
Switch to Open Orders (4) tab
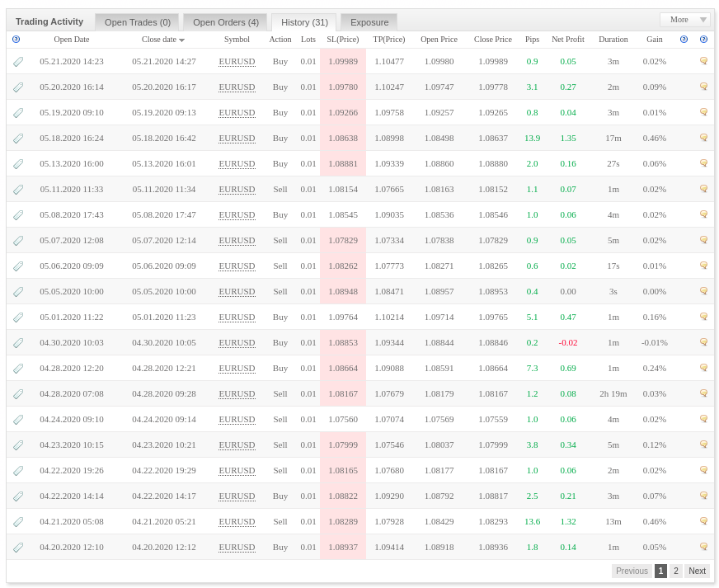click(226, 22)
